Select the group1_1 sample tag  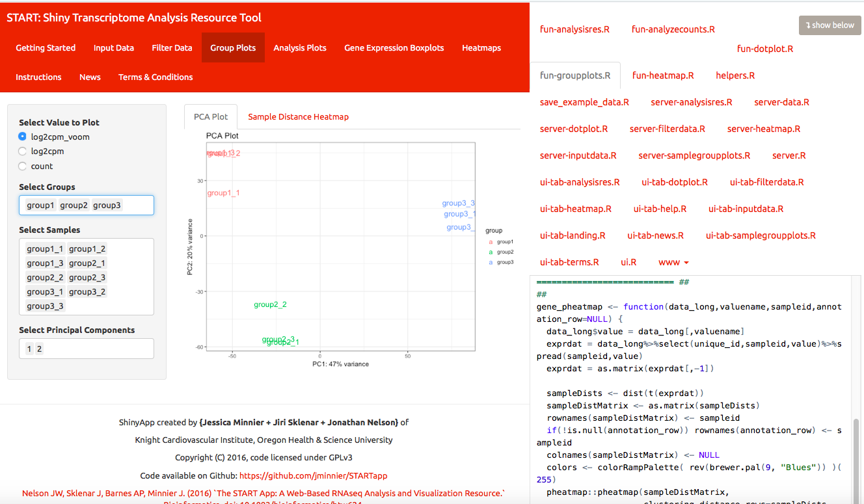[x=45, y=248]
